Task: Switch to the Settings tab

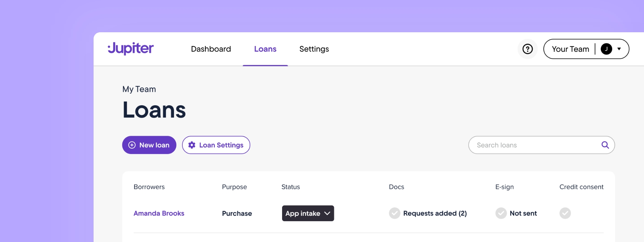Action: coord(314,49)
